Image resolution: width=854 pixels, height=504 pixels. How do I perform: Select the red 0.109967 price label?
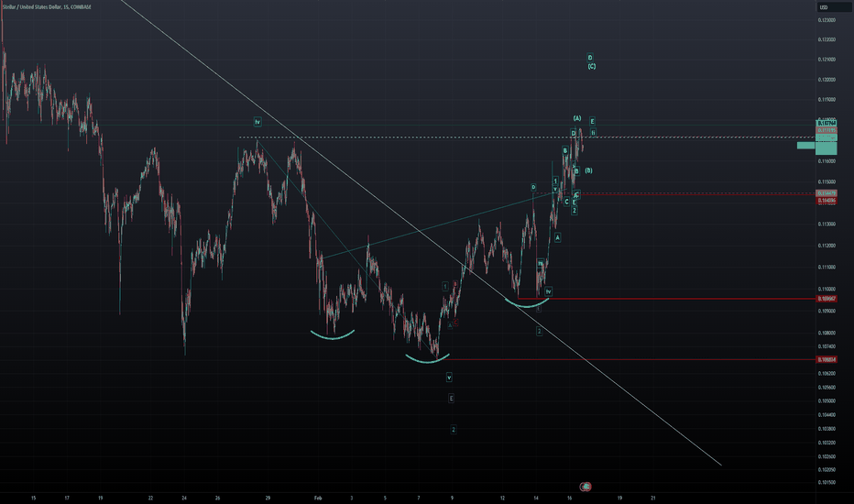827,299
